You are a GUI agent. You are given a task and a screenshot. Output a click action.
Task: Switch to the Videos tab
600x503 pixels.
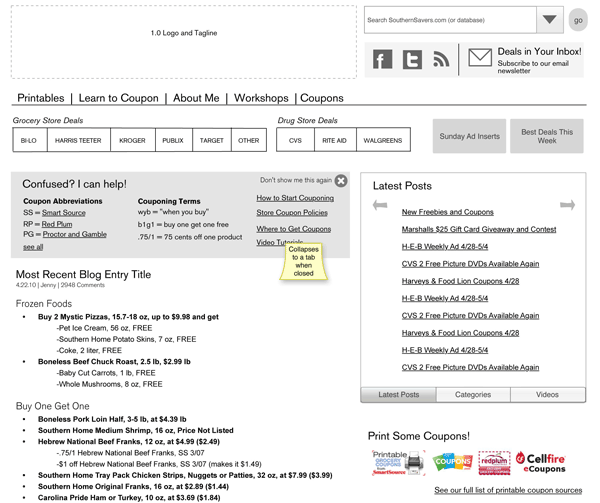tap(547, 394)
